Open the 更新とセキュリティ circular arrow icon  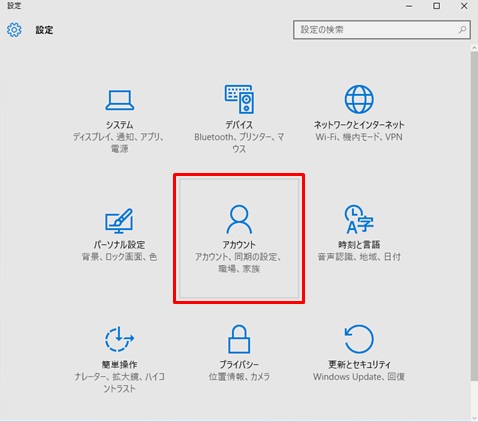click(x=359, y=339)
